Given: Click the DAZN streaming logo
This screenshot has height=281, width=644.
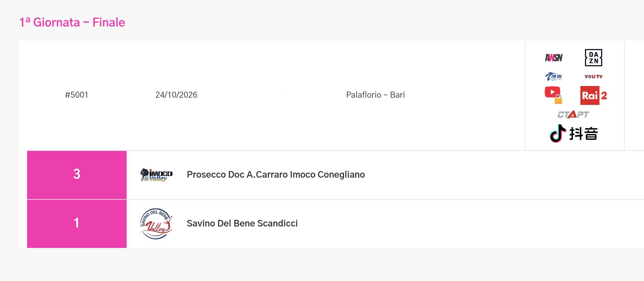Looking at the screenshot, I should click(x=593, y=58).
